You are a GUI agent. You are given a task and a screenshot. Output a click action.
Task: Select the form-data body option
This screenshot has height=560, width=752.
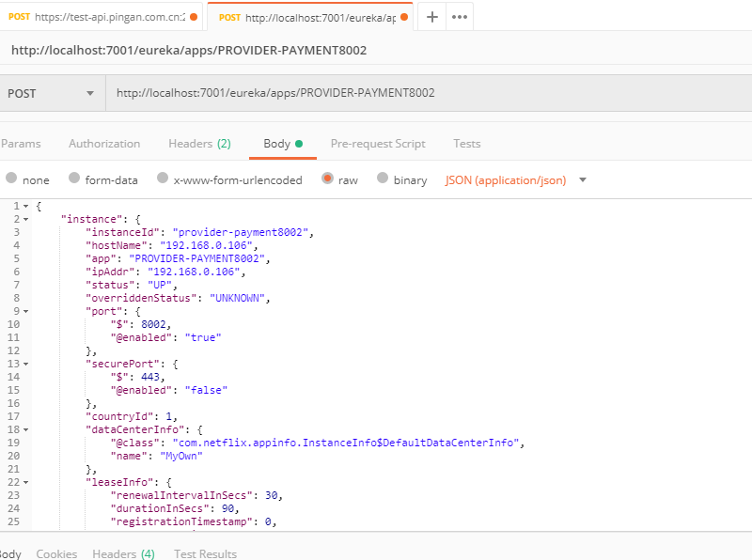click(x=74, y=179)
